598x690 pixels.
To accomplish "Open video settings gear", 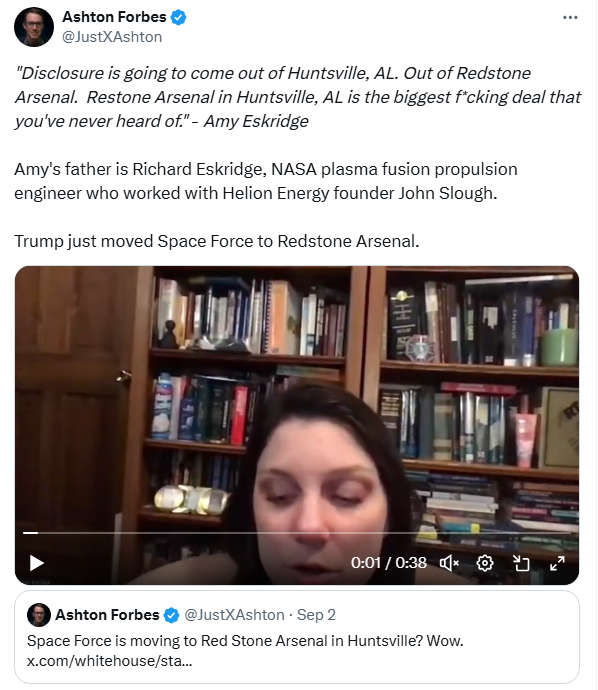I will [484, 563].
